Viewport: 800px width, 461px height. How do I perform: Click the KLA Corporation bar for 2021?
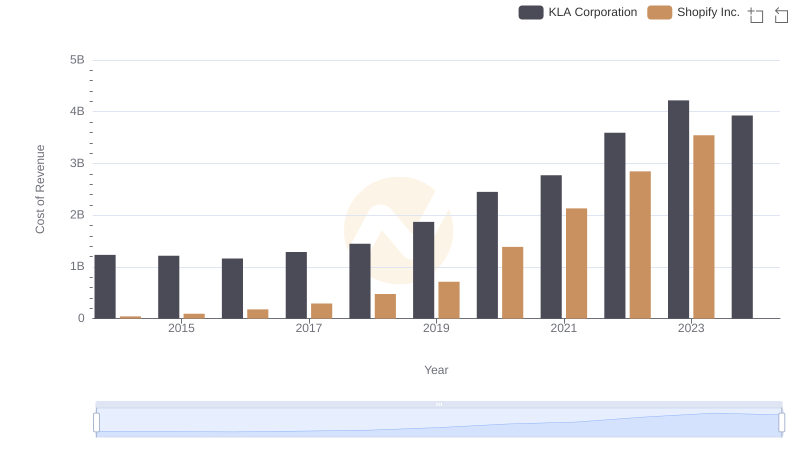tap(551, 247)
